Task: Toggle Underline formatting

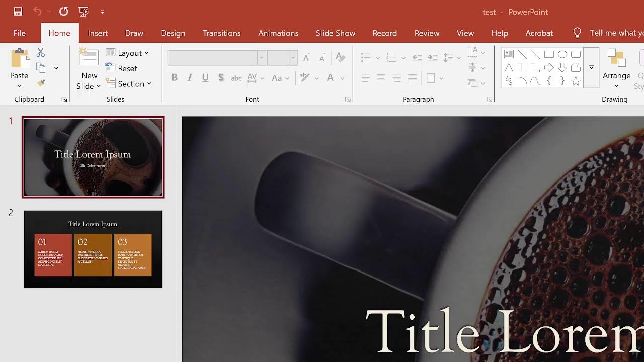Action: [x=205, y=78]
